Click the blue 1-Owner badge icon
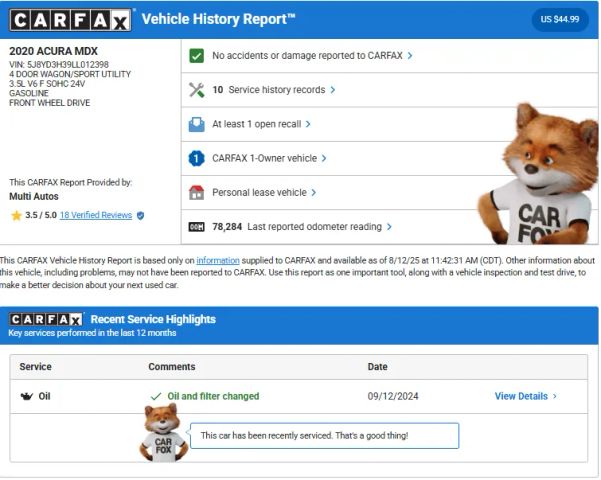Image resolution: width=601 pixels, height=480 pixels. point(197,158)
